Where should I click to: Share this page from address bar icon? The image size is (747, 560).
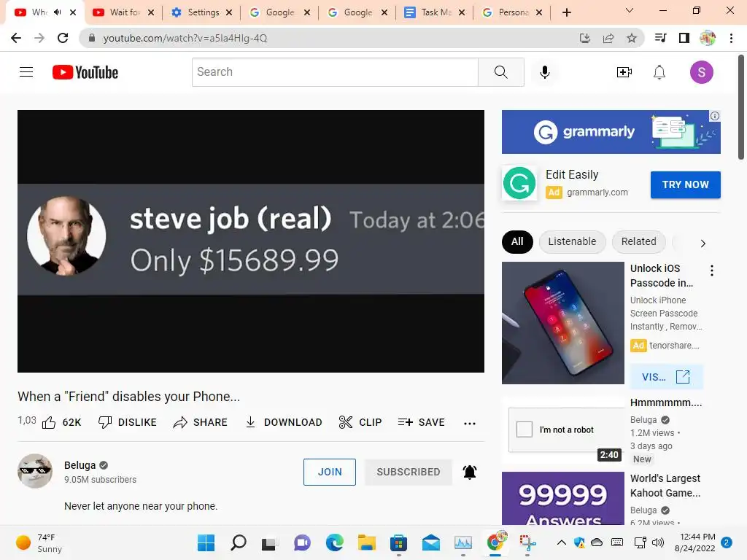pyautogui.click(x=608, y=38)
